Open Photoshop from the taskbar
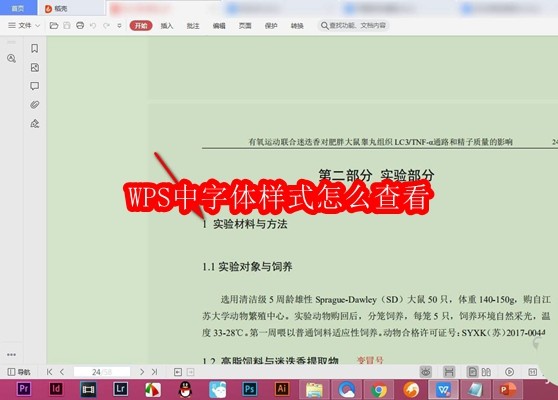Image resolution: width=558 pixels, height=400 pixels. point(249,389)
